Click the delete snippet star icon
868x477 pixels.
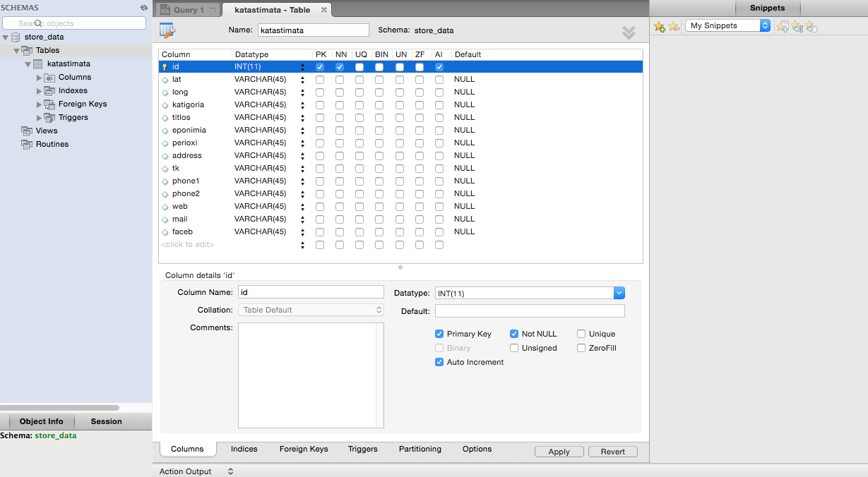tap(674, 26)
